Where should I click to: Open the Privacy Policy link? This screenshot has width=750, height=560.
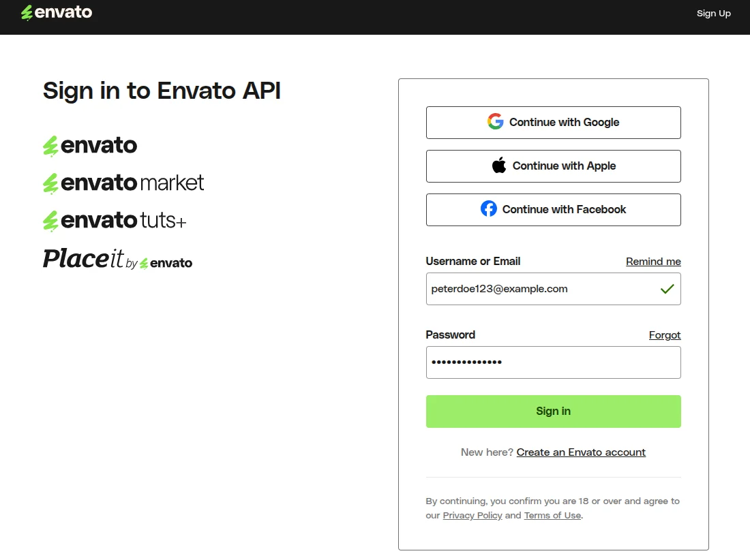472,515
